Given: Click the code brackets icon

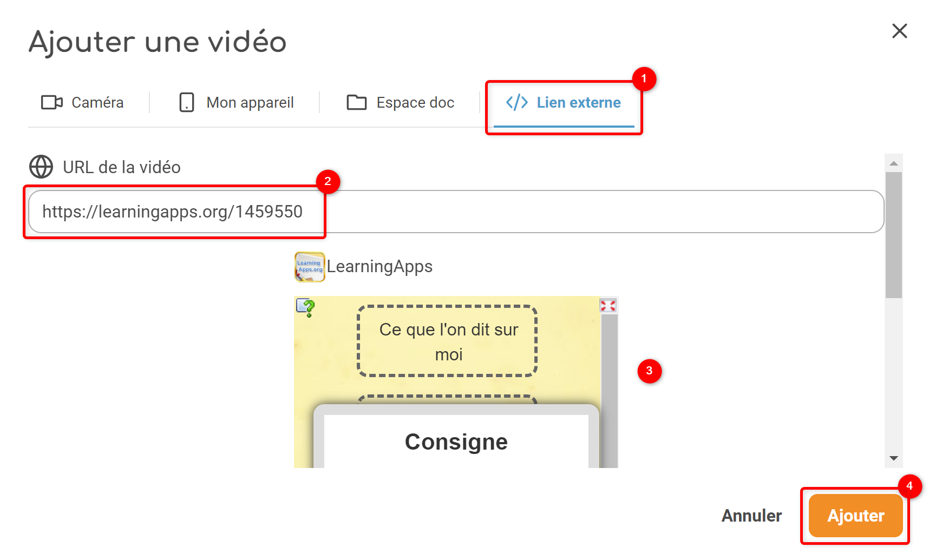Looking at the screenshot, I should click(517, 102).
